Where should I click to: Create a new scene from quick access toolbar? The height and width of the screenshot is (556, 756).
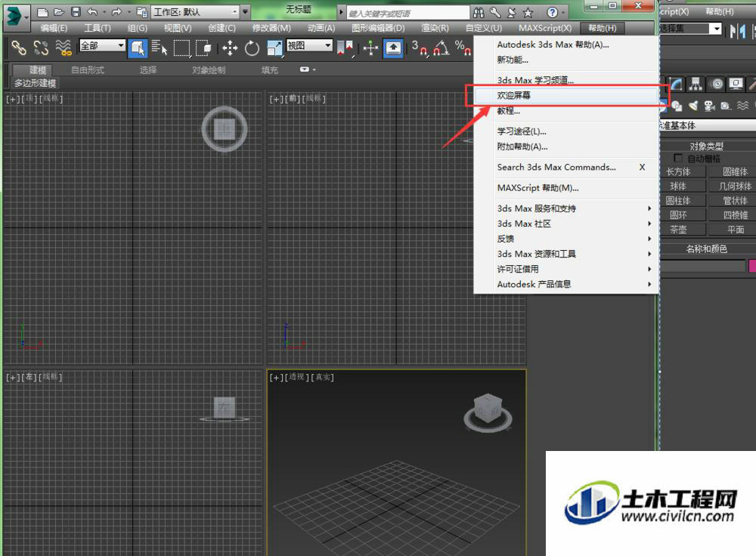click(x=42, y=12)
